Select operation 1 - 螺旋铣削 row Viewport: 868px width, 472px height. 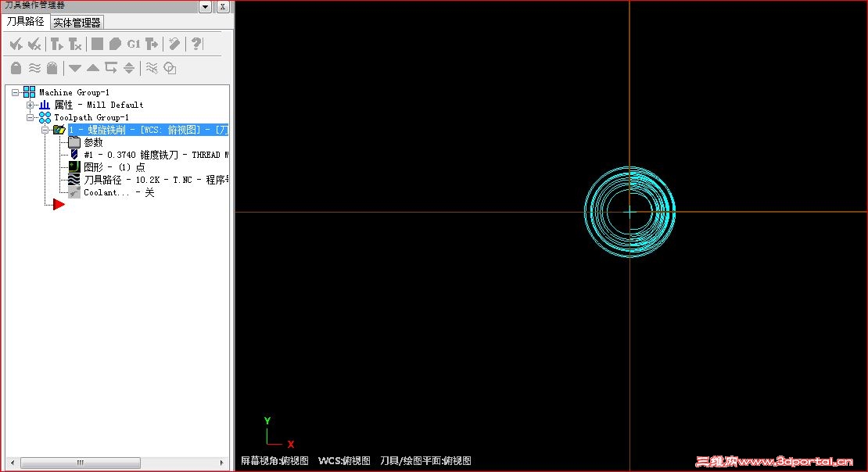(149, 130)
